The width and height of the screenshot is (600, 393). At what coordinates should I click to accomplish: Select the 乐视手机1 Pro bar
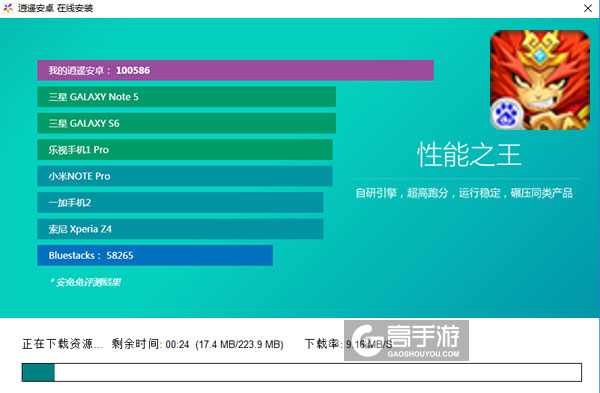pyautogui.click(x=185, y=150)
